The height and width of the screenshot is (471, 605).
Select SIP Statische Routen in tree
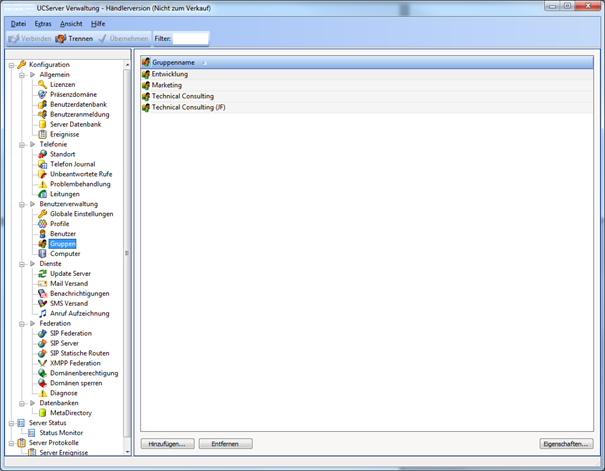click(x=79, y=353)
